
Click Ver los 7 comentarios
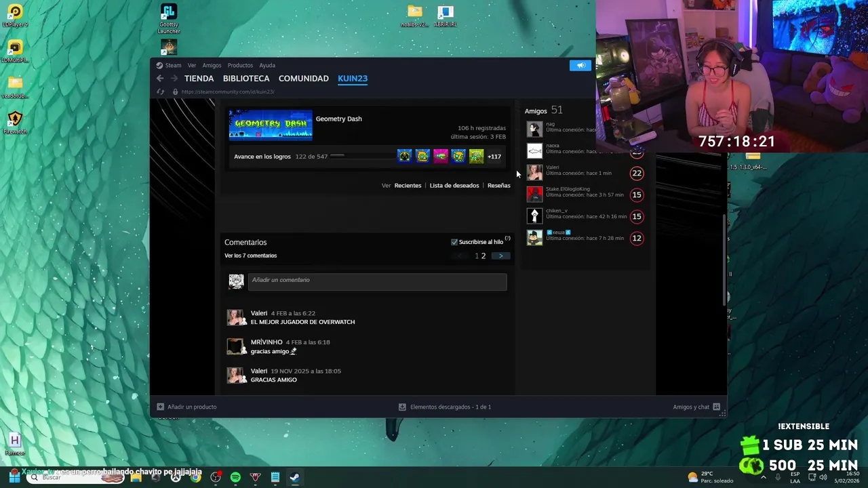click(251, 256)
